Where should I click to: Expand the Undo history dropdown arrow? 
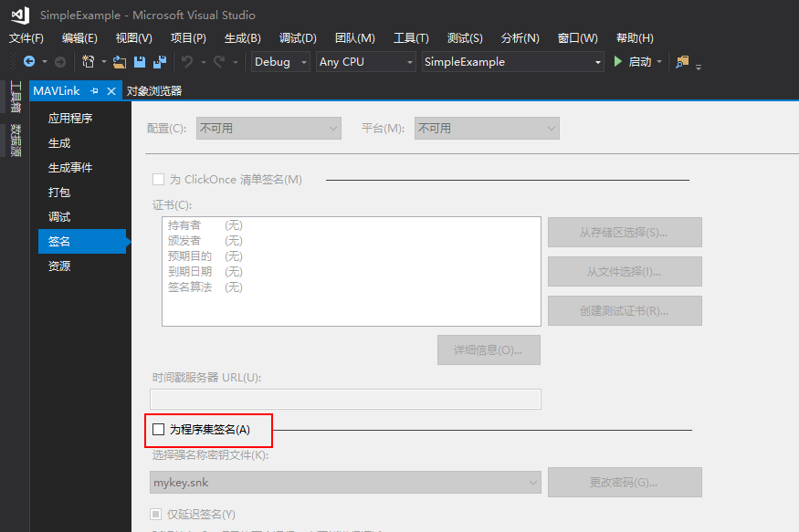tap(203, 62)
